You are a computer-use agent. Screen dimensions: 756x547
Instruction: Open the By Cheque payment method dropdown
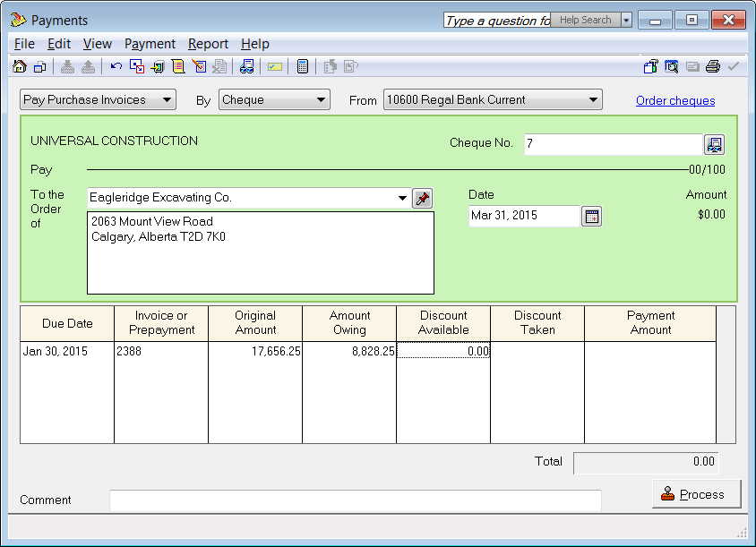[322, 100]
